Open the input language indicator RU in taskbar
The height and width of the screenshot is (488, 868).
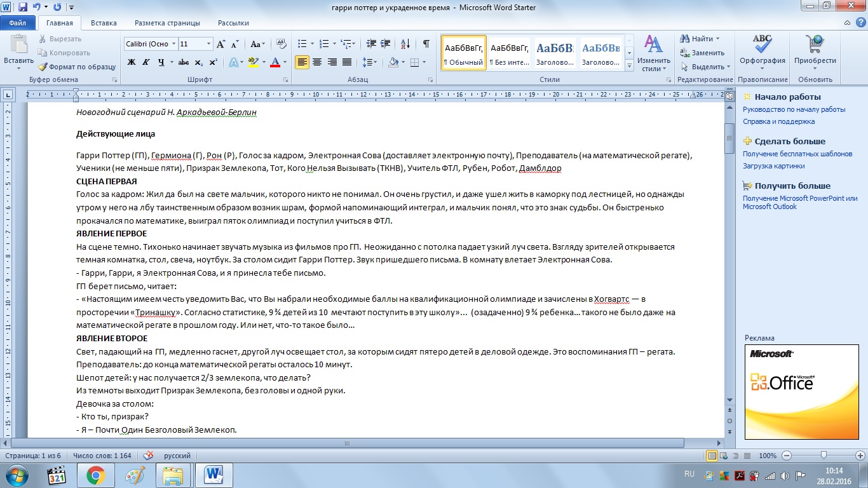[x=689, y=474]
